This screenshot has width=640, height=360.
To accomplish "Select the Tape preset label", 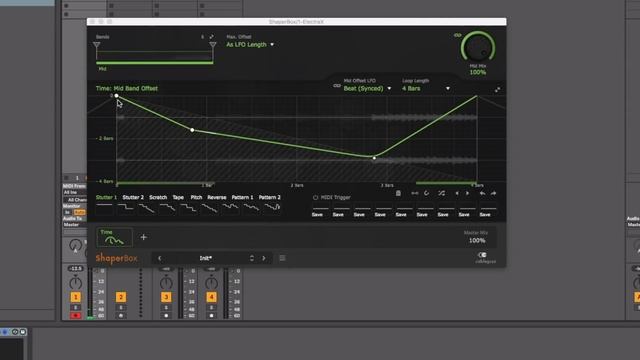I will [x=178, y=198].
